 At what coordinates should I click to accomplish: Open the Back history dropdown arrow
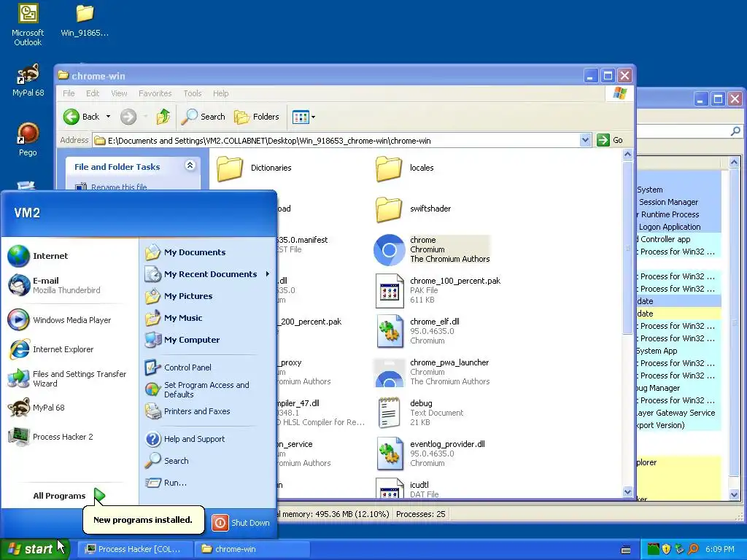coord(108,117)
